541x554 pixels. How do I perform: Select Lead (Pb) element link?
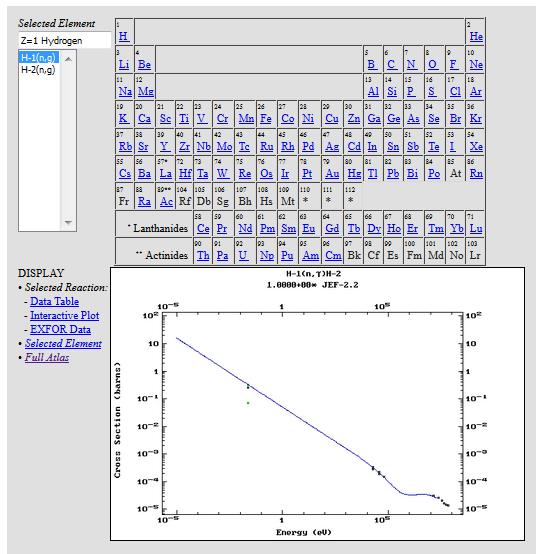tap(393, 173)
